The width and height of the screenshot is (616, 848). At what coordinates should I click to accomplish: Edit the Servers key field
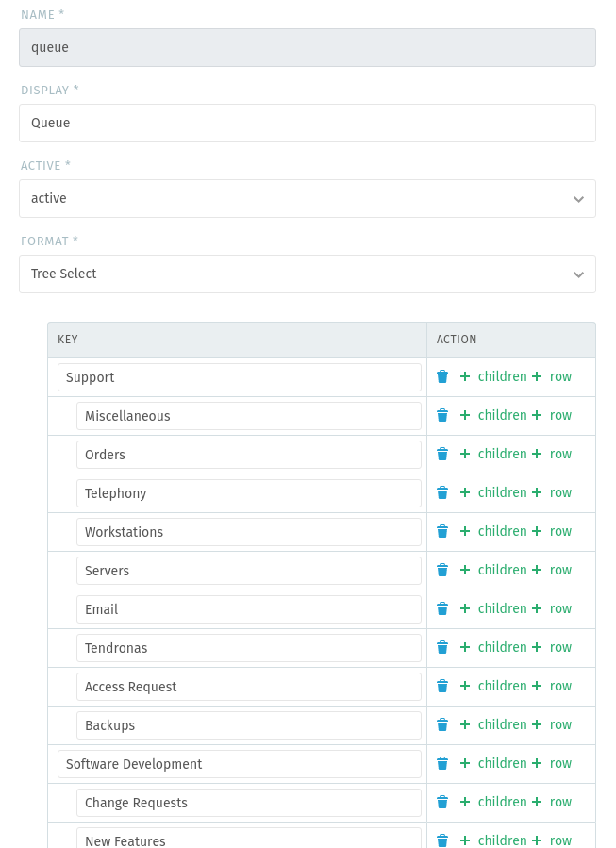point(249,571)
